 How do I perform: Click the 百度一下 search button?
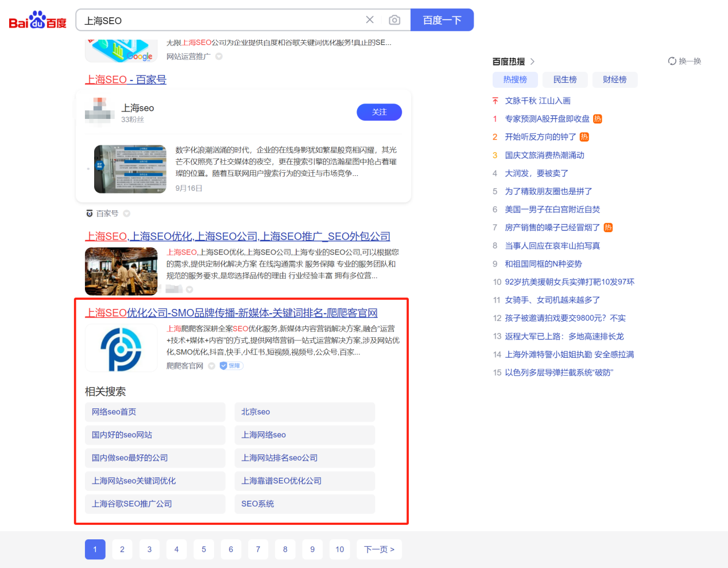pyautogui.click(x=442, y=20)
